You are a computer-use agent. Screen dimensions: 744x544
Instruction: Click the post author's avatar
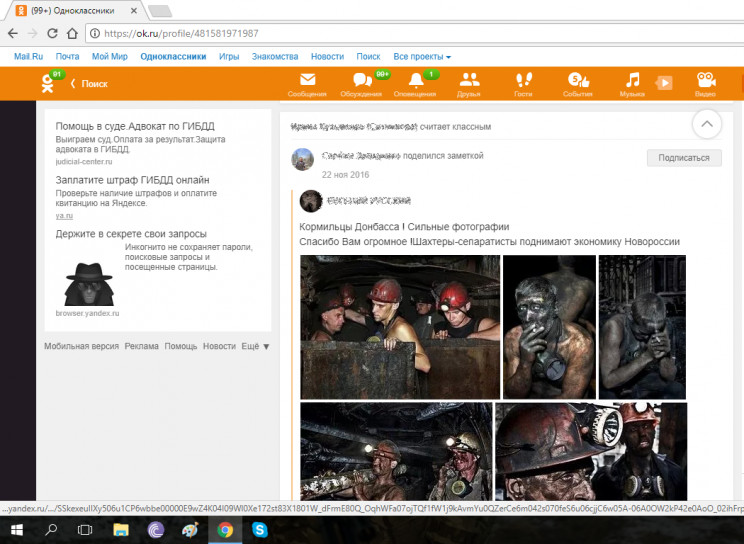click(303, 159)
